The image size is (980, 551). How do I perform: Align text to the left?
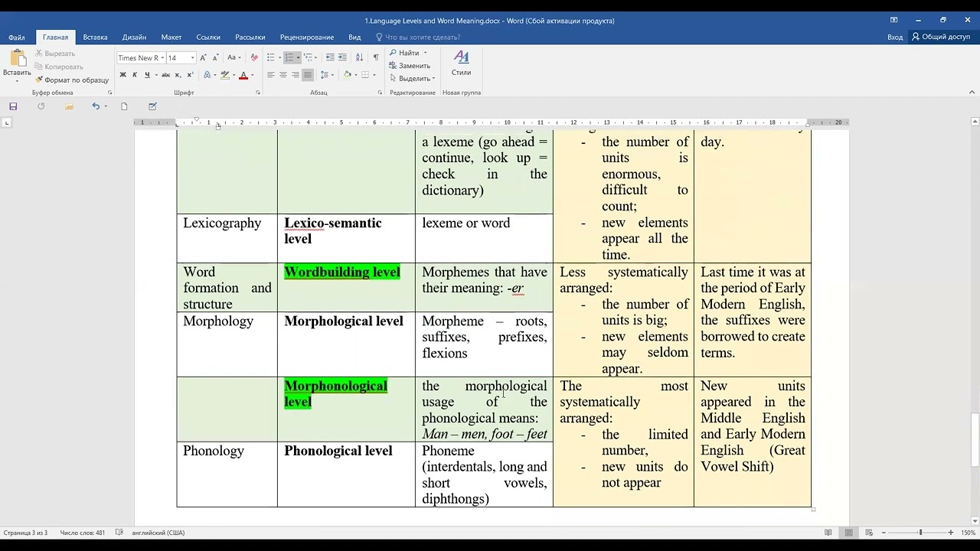coord(270,75)
